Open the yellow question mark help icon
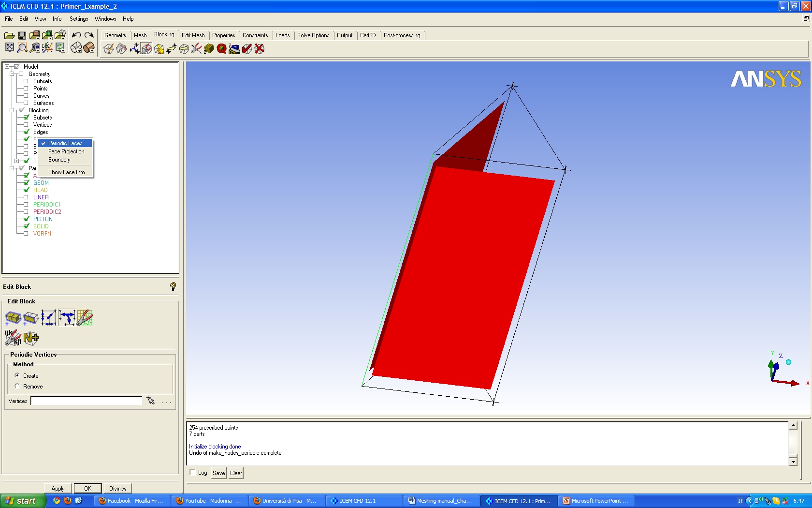This screenshot has height=508, width=812. coord(173,286)
